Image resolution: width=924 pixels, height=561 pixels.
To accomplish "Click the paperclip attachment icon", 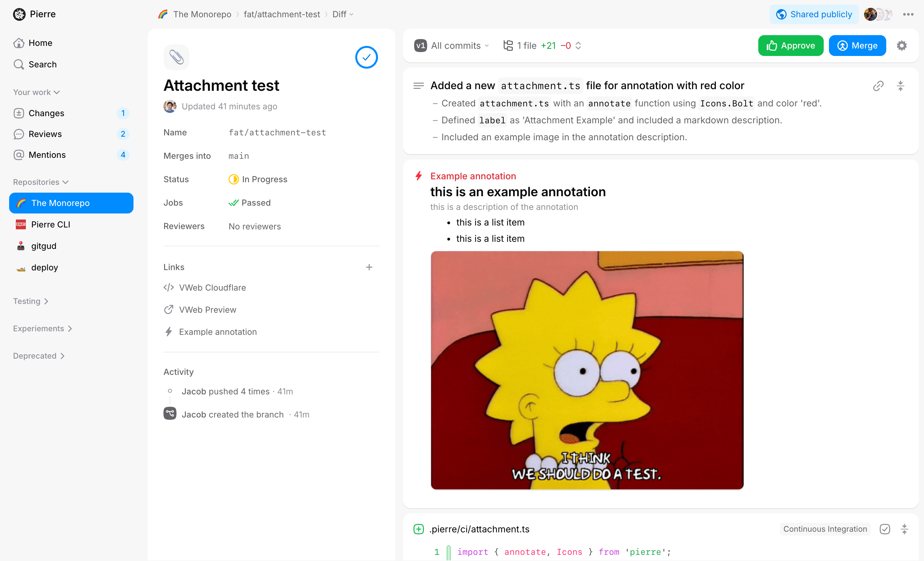I will pyautogui.click(x=176, y=57).
